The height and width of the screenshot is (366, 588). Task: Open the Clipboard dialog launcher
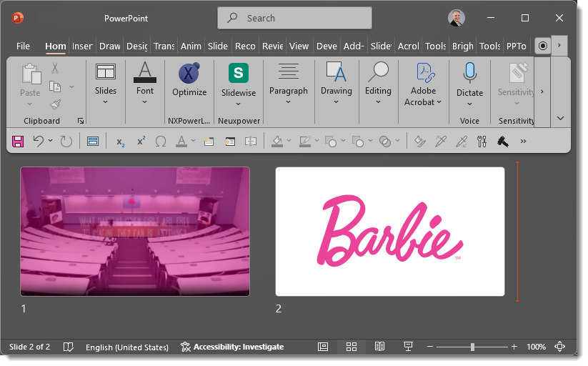point(80,121)
